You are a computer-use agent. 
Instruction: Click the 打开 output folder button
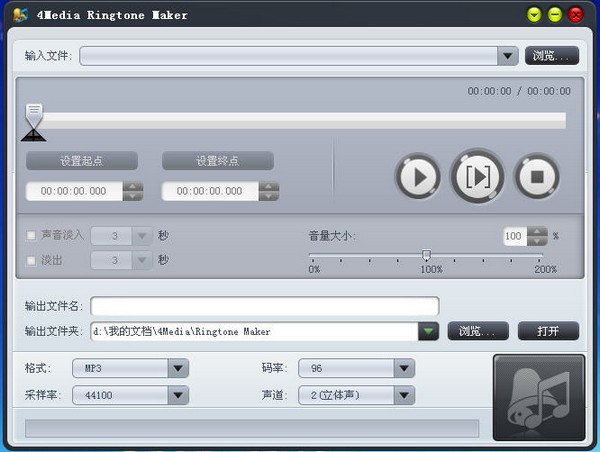(548, 331)
